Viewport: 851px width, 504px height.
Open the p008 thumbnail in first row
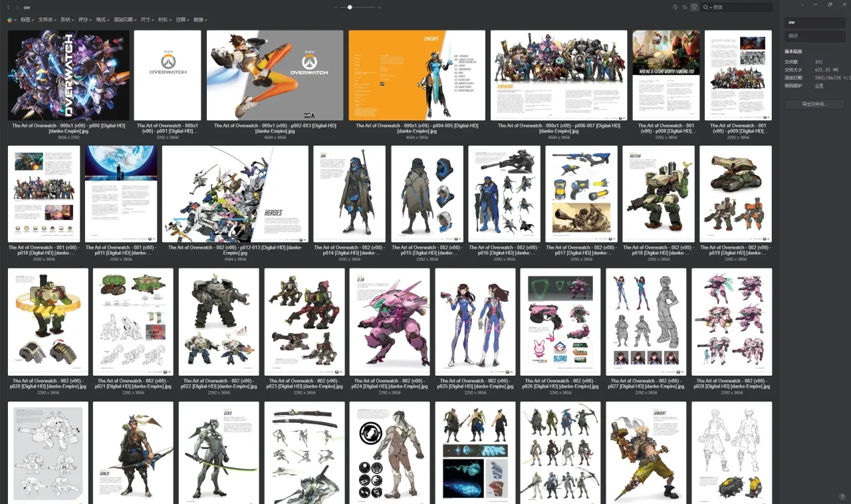[666, 75]
